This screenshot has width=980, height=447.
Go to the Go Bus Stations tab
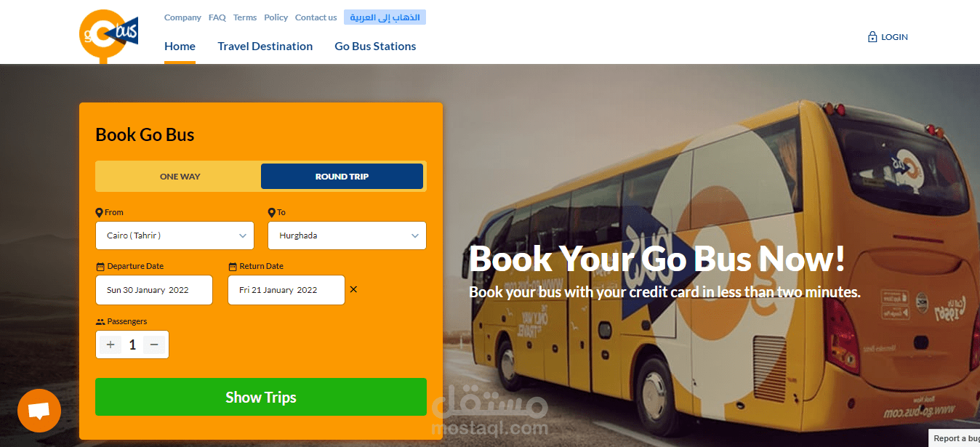[375, 46]
